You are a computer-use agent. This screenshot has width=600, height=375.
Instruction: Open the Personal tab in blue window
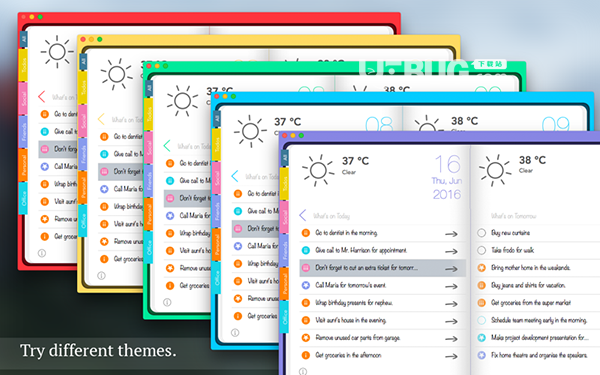tap(216, 244)
